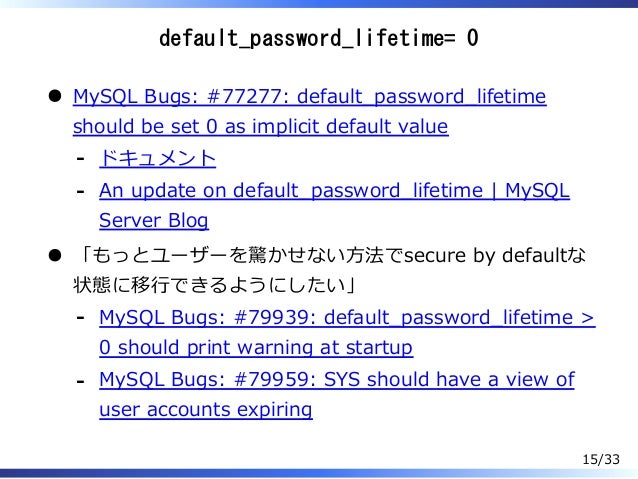
Task: Click the dash marker before 'An update on'
Action: [81, 191]
